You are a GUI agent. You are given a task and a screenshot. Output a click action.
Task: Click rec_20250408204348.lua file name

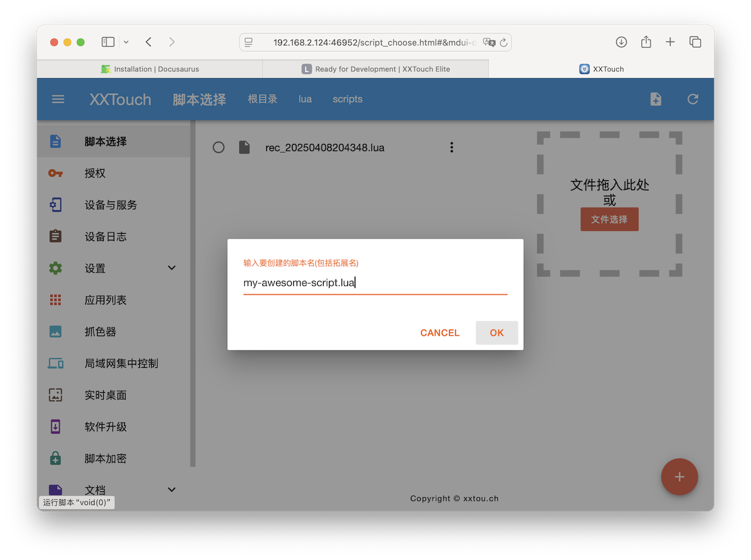point(325,147)
